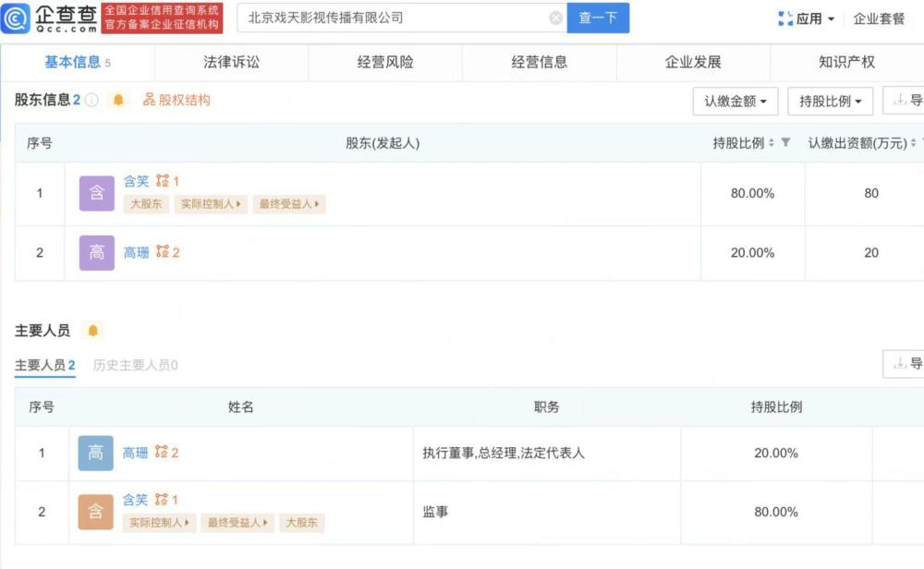This screenshot has width=924, height=569.
Task: Select the 历史主要人员 sub-tab
Action: pyautogui.click(x=135, y=365)
